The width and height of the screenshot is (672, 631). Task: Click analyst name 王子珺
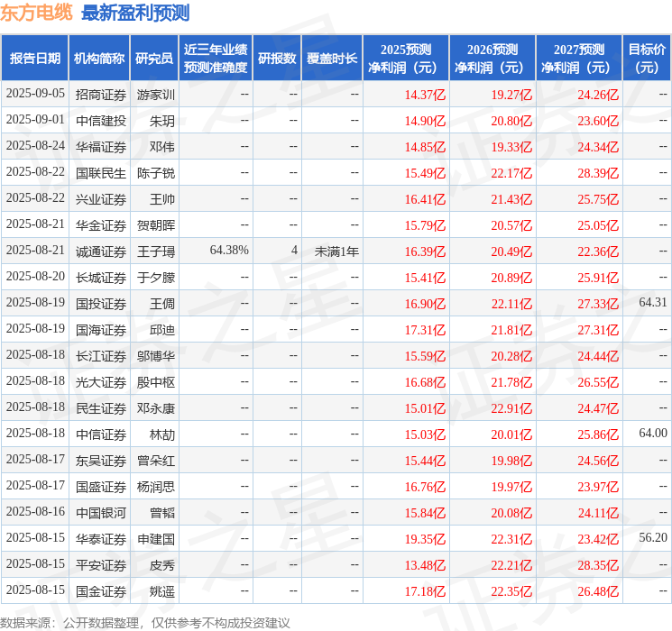pos(156,251)
